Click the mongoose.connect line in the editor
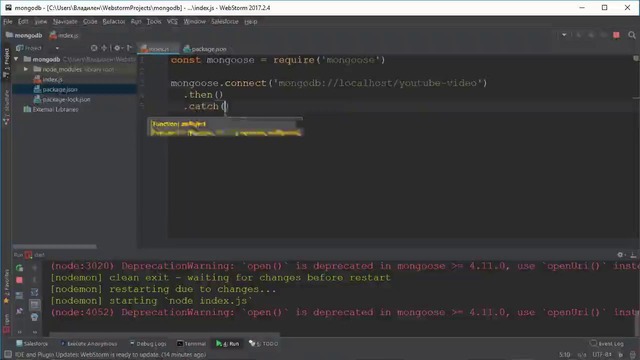The image size is (640, 360). (329, 83)
